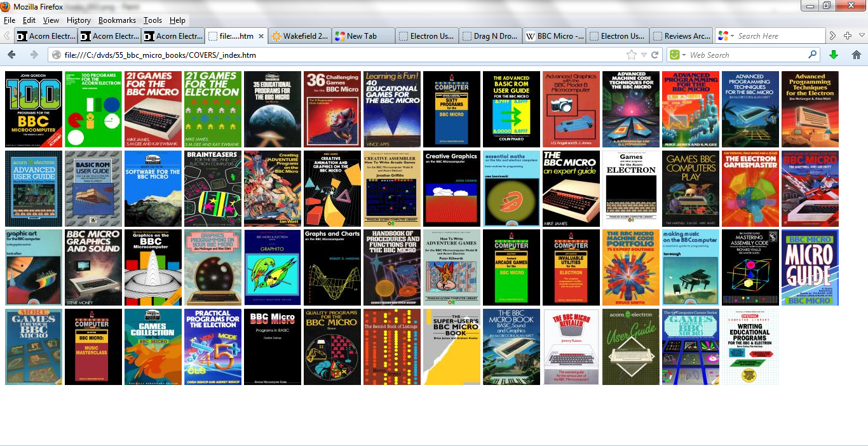Open the Help menu
The width and height of the screenshot is (868, 446).
[x=178, y=20]
